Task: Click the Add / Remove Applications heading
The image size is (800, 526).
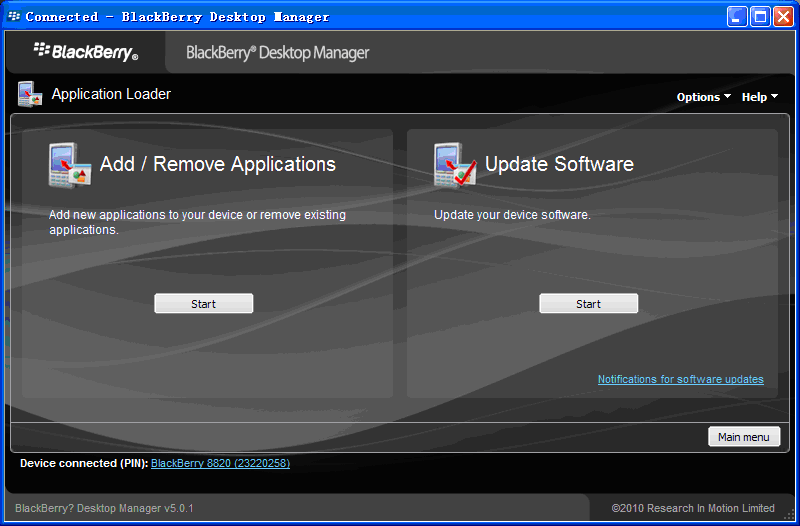Action: [x=218, y=164]
